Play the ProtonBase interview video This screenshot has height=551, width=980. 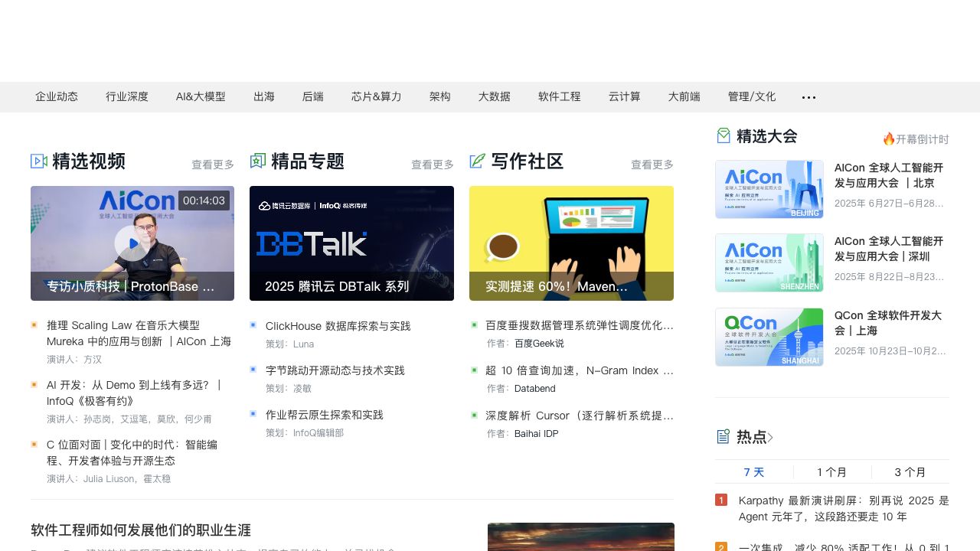(132, 243)
